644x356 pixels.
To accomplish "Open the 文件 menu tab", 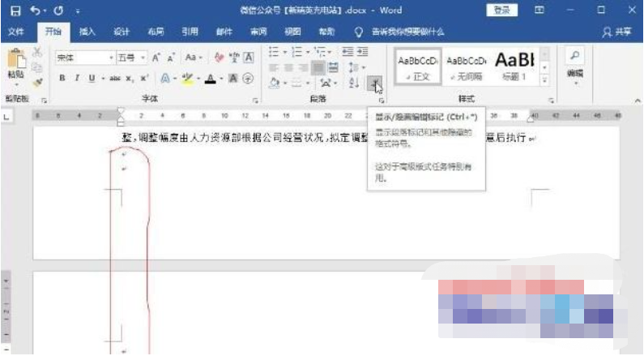I will click(x=16, y=32).
